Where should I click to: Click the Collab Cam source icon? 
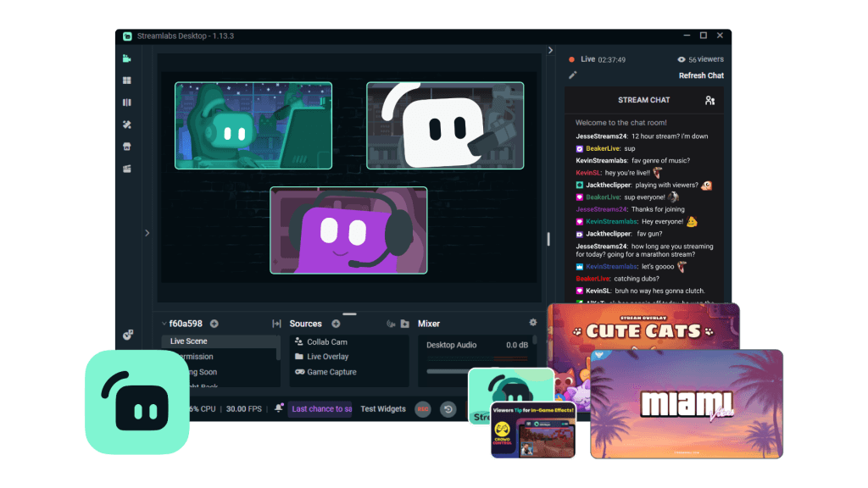coord(299,341)
